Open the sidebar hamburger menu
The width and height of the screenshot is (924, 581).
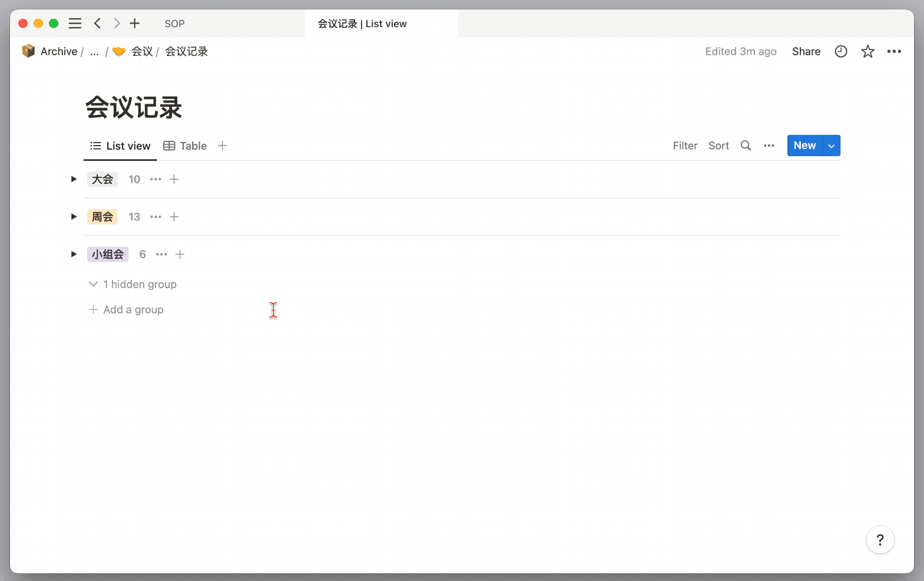75,24
